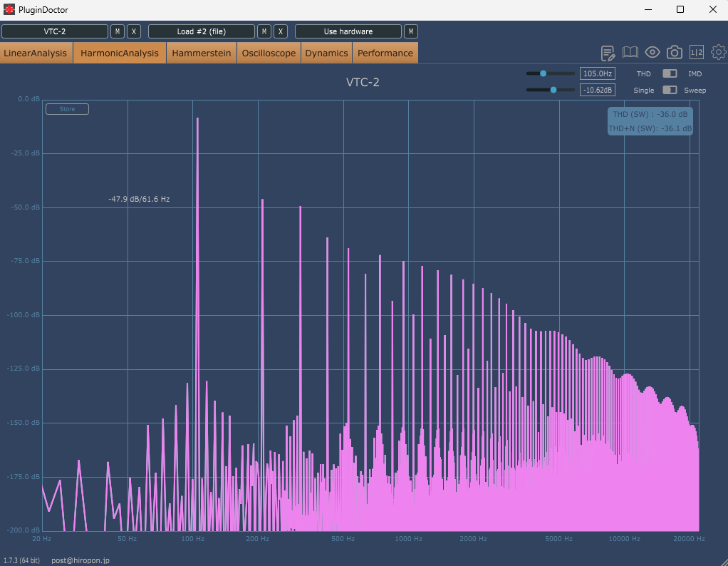728x566 pixels.
Task: Open settings with the gear icon
Action: click(719, 53)
